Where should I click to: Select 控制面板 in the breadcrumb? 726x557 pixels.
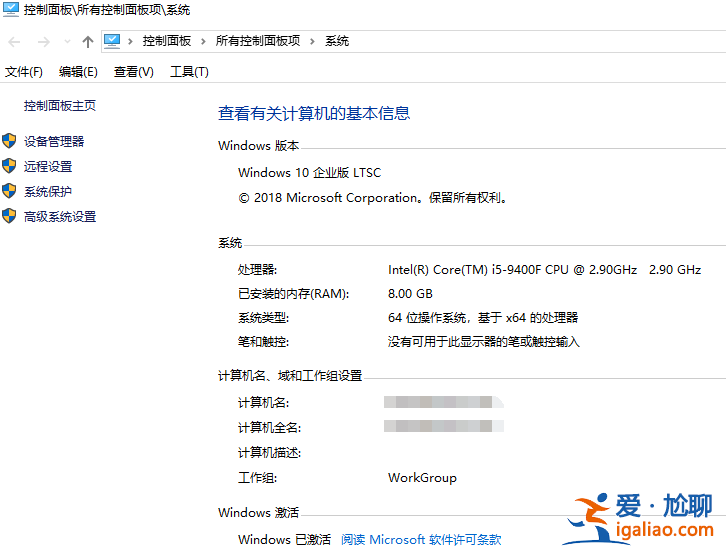pyautogui.click(x=167, y=41)
